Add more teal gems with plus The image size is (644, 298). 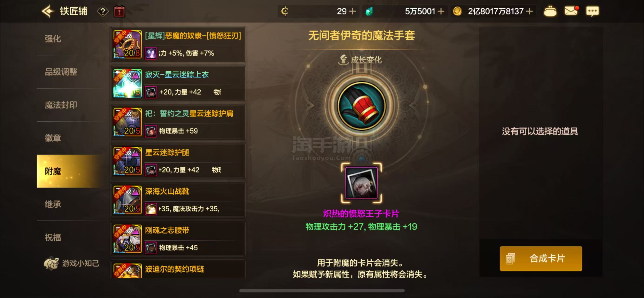tap(441, 11)
